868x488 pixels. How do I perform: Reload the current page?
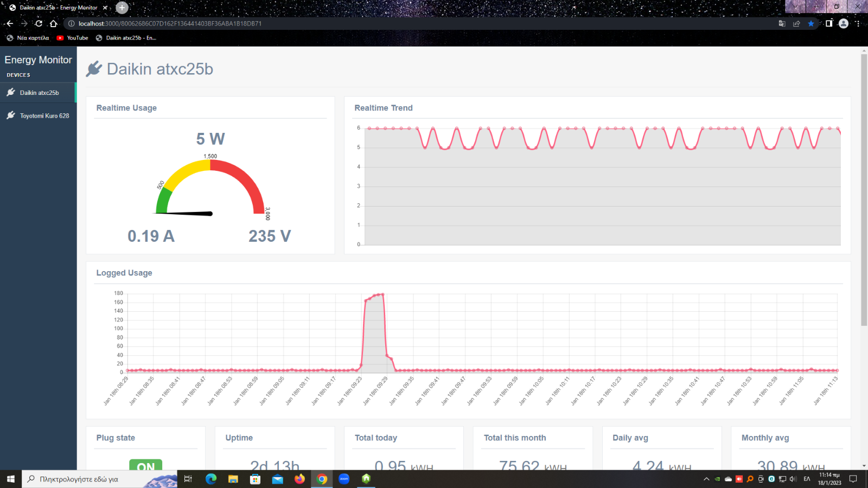(39, 23)
